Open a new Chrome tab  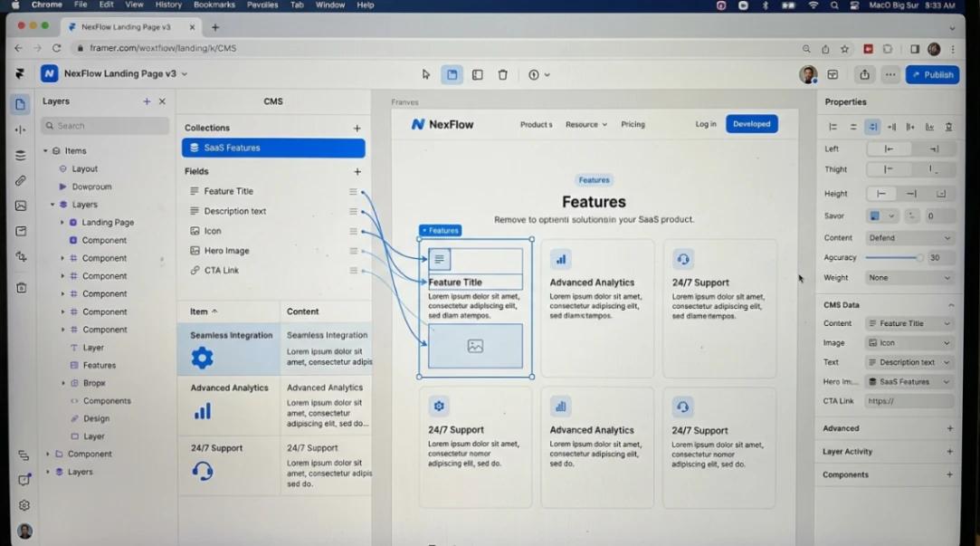(215, 27)
